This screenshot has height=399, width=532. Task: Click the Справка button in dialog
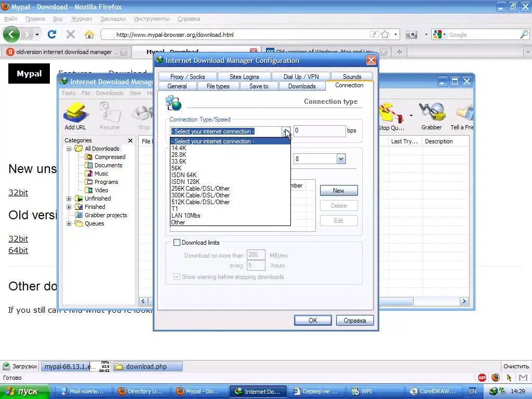click(x=355, y=320)
